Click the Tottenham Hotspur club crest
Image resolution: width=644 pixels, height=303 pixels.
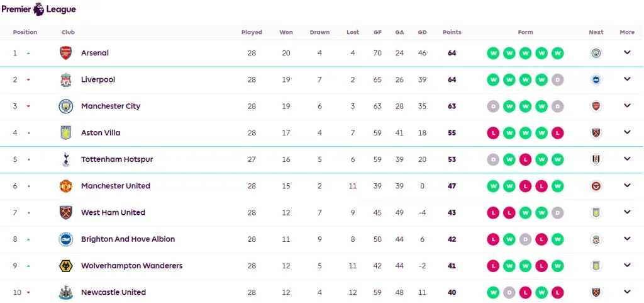[65, 159]
